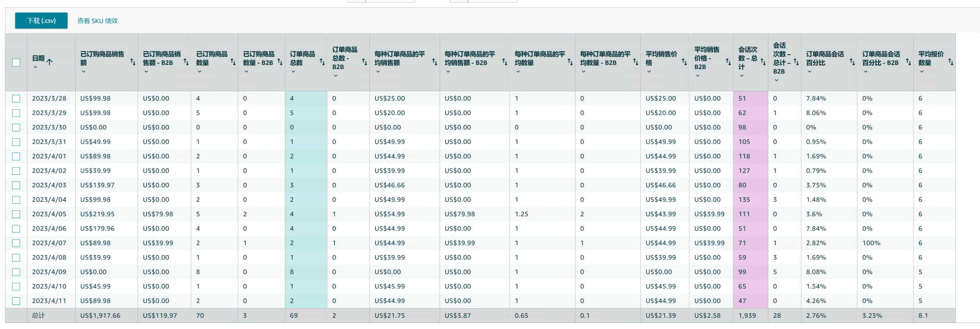This screenshot has height=329, width=980.
Task: Click the average price US$46.66 in 平均销售价格 column
Action: pos(661,185)
